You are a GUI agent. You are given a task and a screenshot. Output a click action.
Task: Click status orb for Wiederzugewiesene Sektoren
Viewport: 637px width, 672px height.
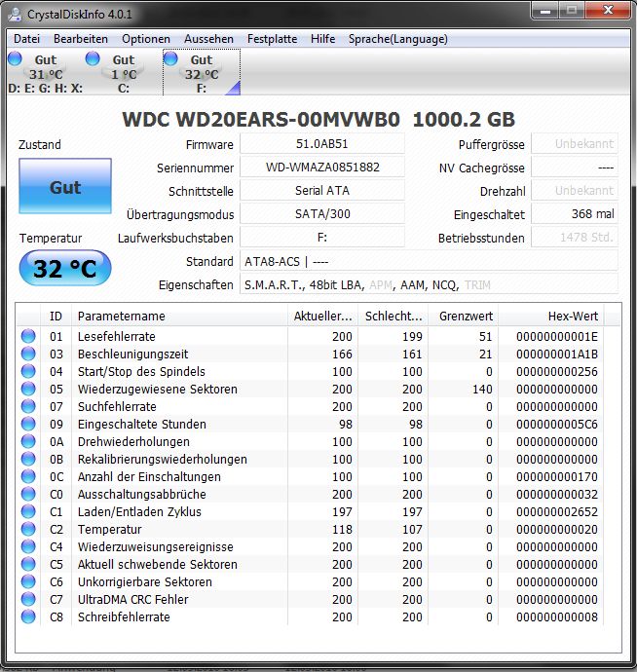click(28, 389)
